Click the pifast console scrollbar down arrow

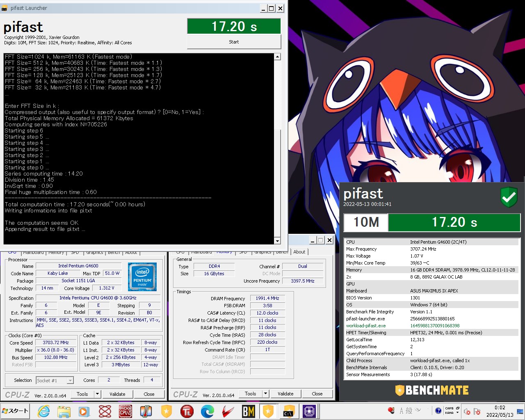pyautogui.click(x=277, y=241)
